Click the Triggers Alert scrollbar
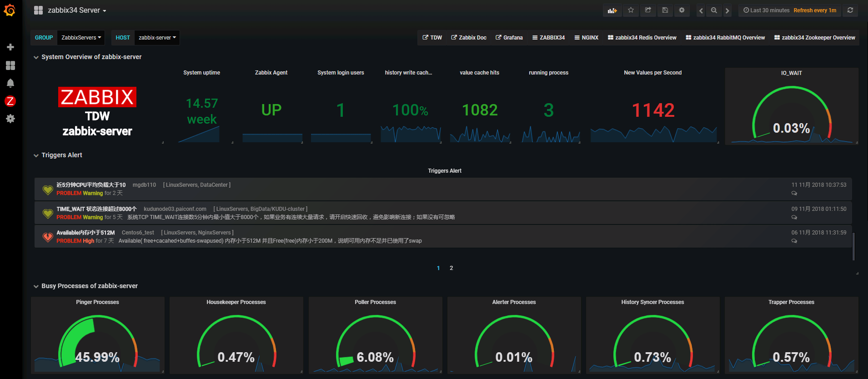 (x=854, y=246)
